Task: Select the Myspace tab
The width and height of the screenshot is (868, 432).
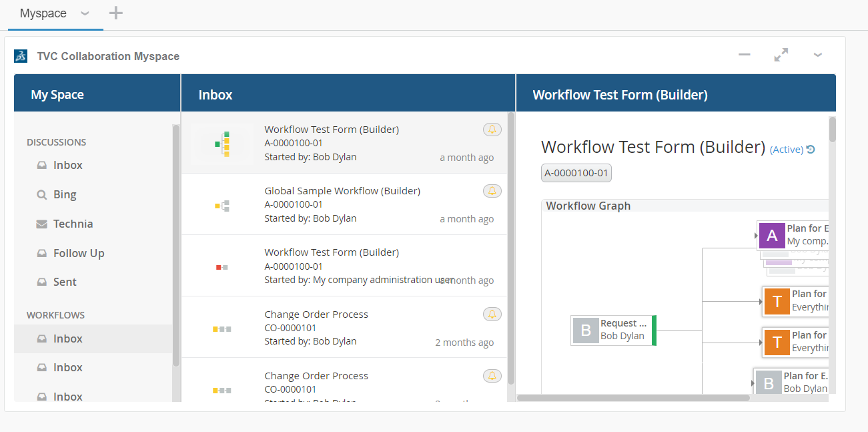Action: click(x=43, y=14)
